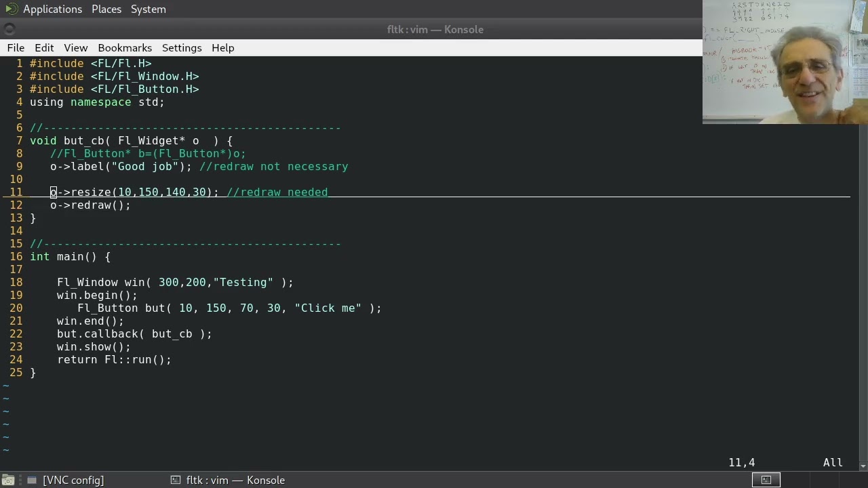The image size is (868, 488).
Task: Click the 'return Fl::run();' line
Action: (114, 359)
